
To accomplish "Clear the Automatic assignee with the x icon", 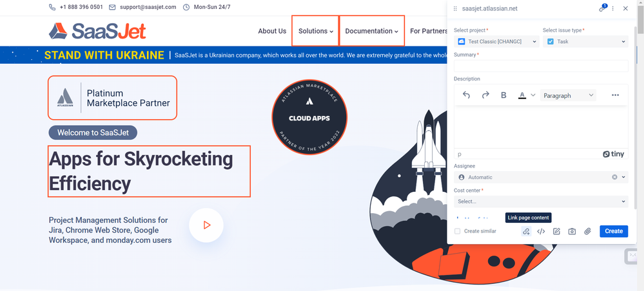I will tap(614, 177).
